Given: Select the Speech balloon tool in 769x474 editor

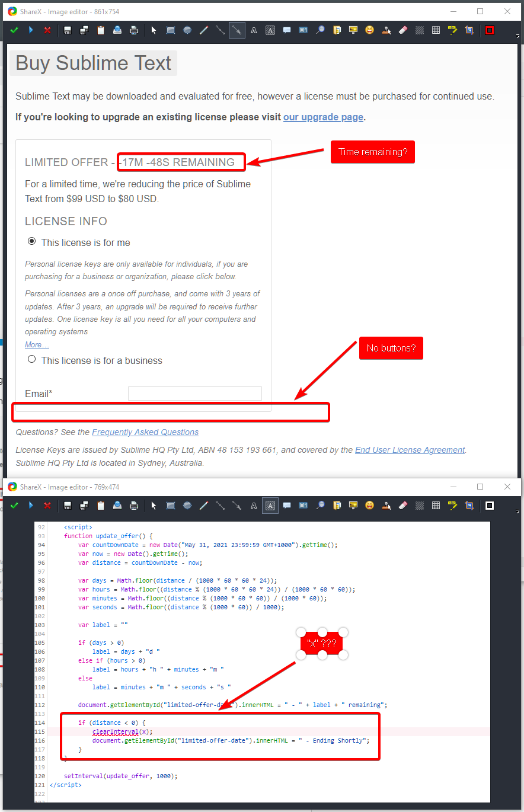Looking at the screenshot, I should (x=287, y=506).
